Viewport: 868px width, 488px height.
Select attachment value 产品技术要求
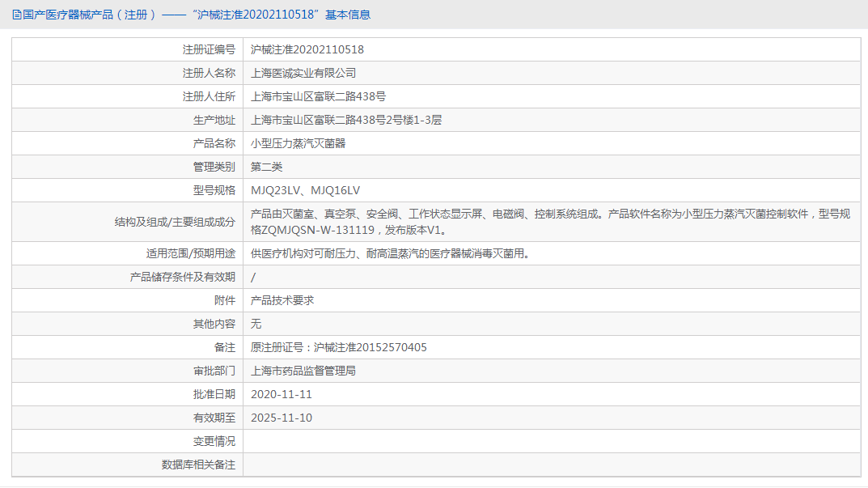[282, 300]
